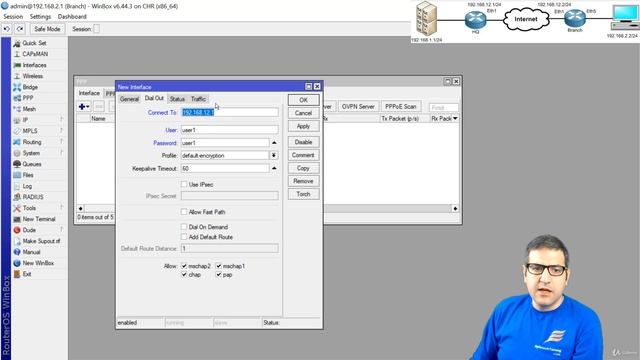Uncheck the pap authentication option

point(219,275)
